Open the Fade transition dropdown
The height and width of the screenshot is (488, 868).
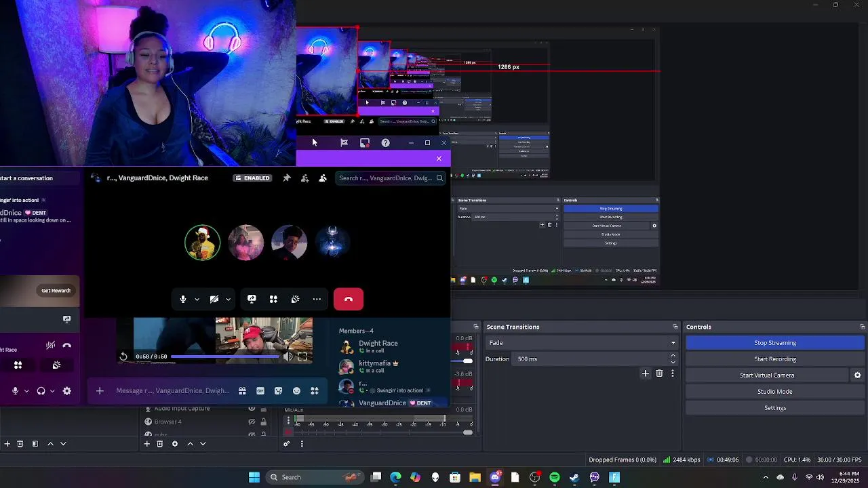[x=582, y=343]
